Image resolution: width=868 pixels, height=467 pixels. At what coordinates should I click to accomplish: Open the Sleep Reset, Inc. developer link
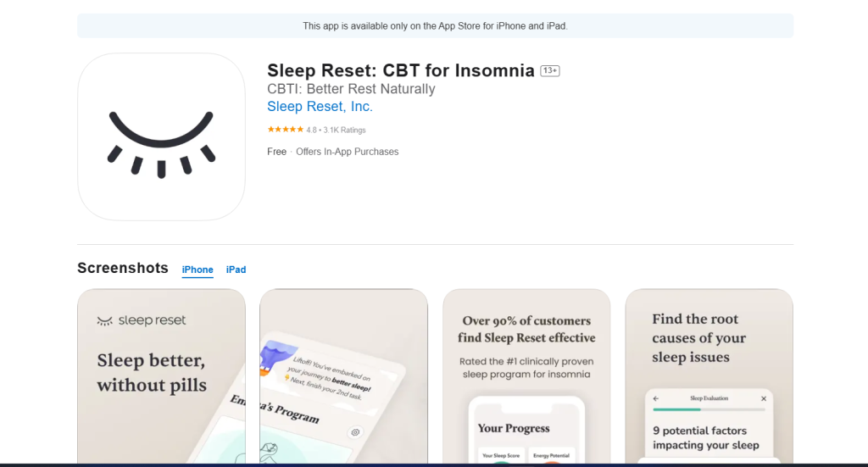[x=320, y=107]
